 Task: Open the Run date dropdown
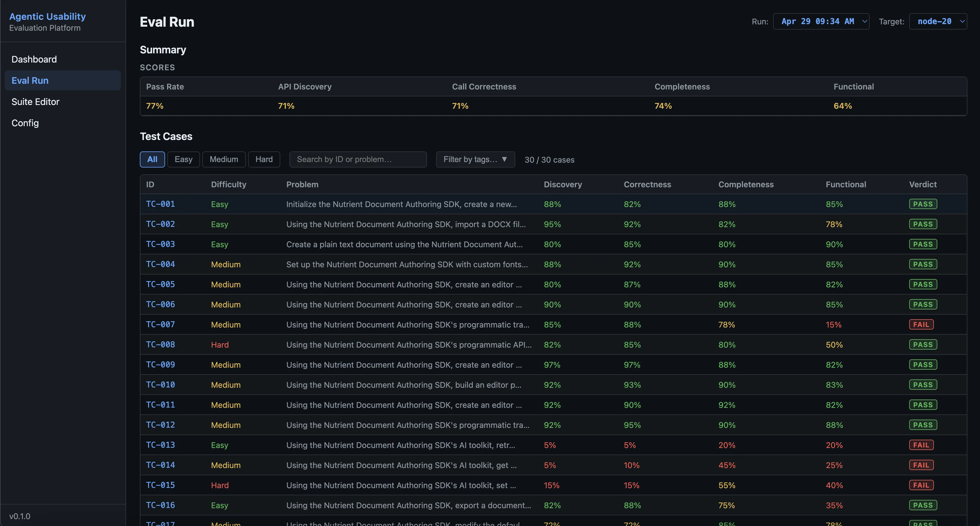tap(821, 21)
